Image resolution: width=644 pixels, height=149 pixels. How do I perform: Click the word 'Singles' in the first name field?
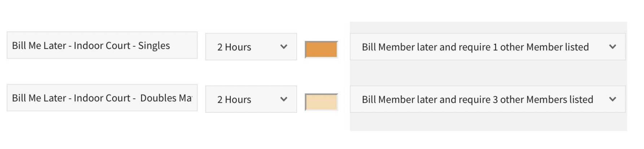154,46
